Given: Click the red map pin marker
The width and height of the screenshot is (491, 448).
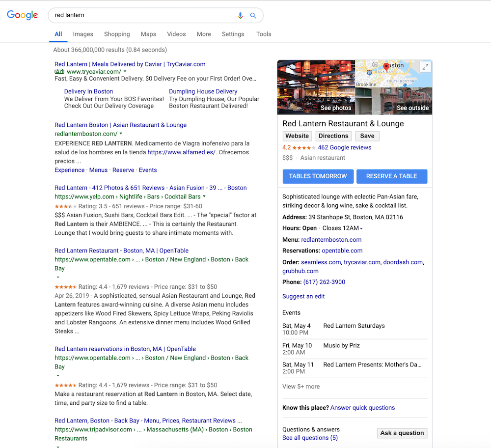Looking at the screenshot, I should [x=386, y=66].
